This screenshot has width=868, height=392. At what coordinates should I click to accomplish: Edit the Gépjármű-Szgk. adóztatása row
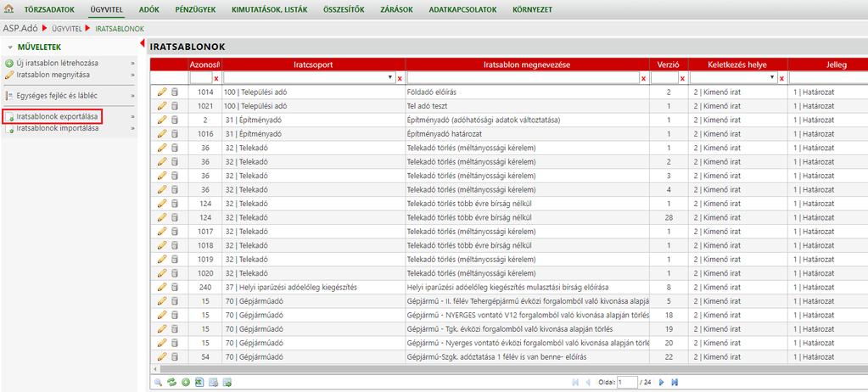coord(162,357)
